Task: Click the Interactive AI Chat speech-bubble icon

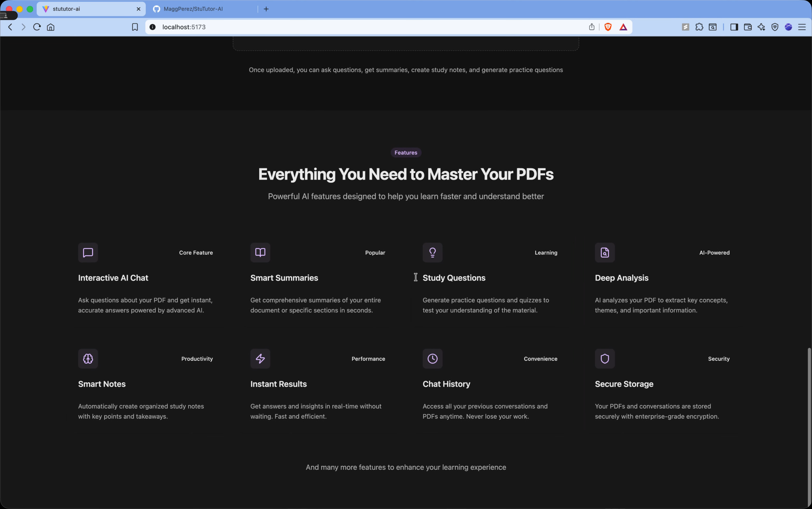Action: coord(88,253)
